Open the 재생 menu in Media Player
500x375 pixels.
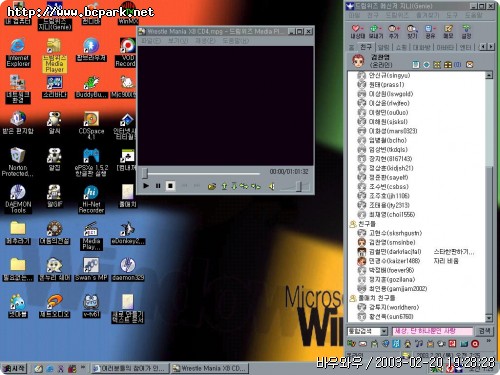205,41
